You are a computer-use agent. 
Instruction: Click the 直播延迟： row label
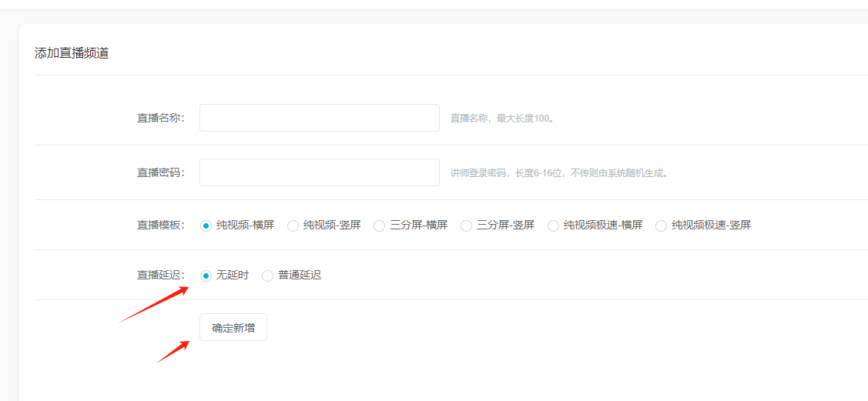[x=160, y=276]
